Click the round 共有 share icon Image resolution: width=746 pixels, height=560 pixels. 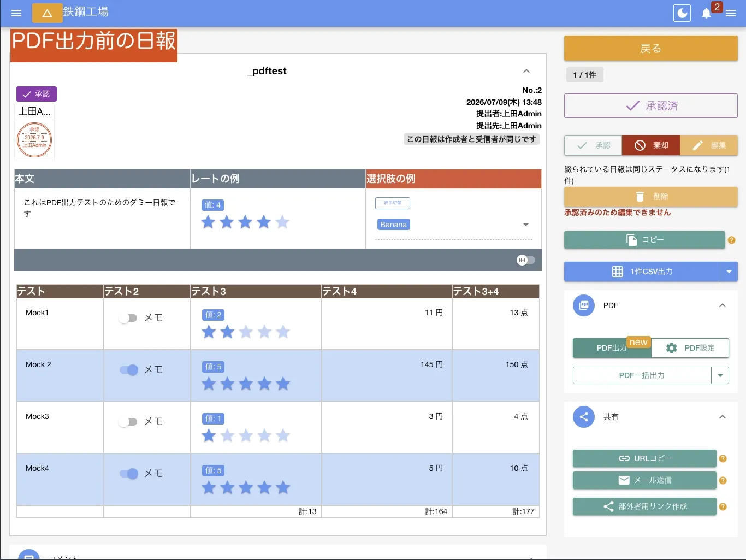[584, 417]
